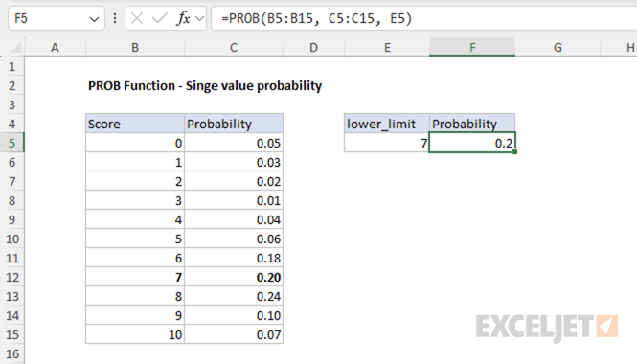Select probability cell 0.02
The height and width of the screenshot is (364, 637).
click(x=234, y=181)
